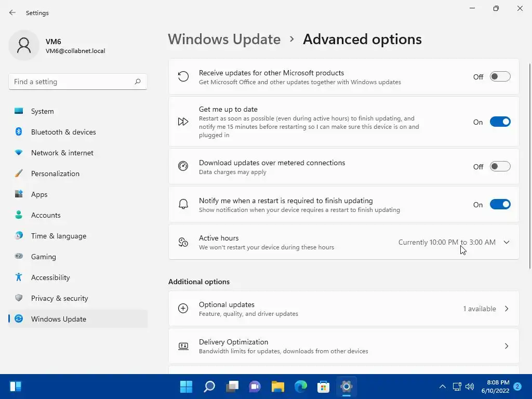Viewport: 532px width, 399px height.
Task: Open the Start menu from taskbar
Action: 186,387
